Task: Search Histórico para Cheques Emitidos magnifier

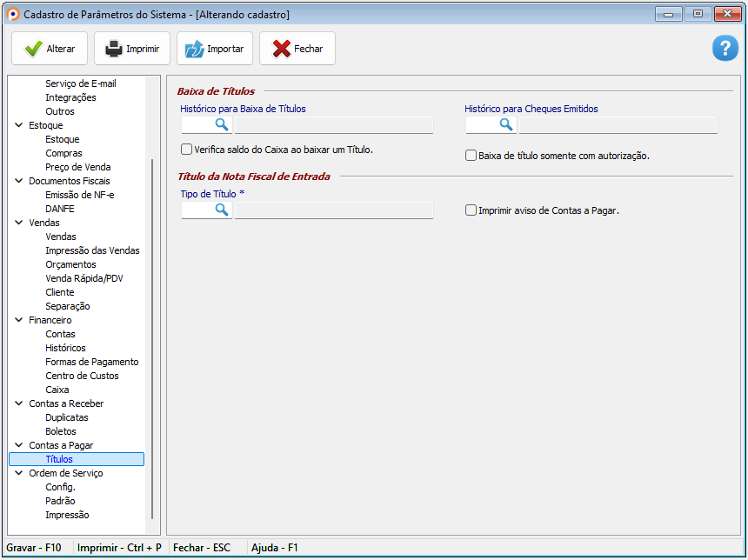Action: click(505, 124)
